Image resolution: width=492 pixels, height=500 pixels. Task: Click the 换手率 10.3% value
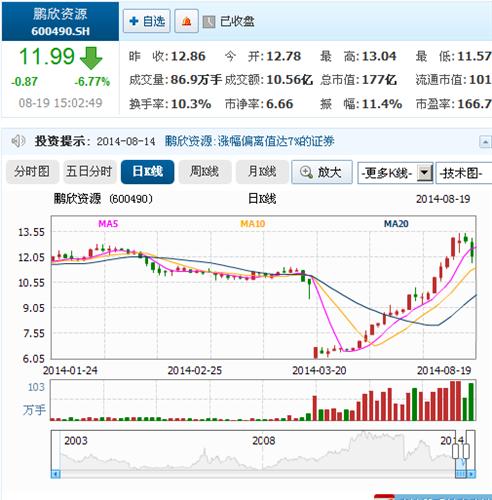191,104
